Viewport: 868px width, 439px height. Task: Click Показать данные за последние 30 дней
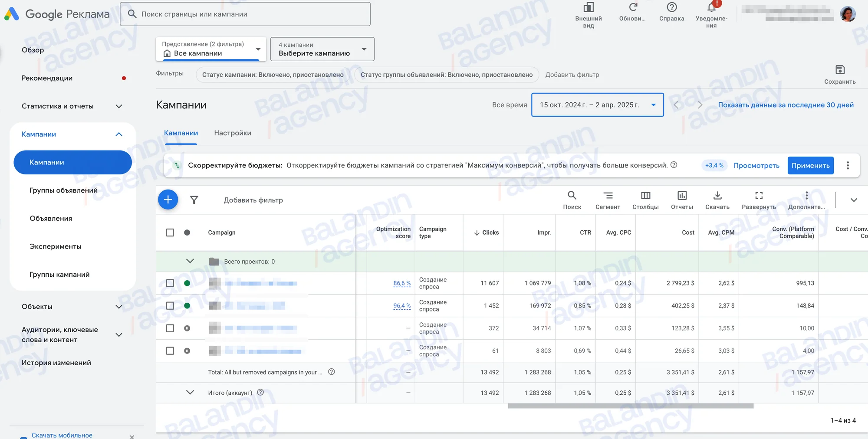tap(786, 105)
